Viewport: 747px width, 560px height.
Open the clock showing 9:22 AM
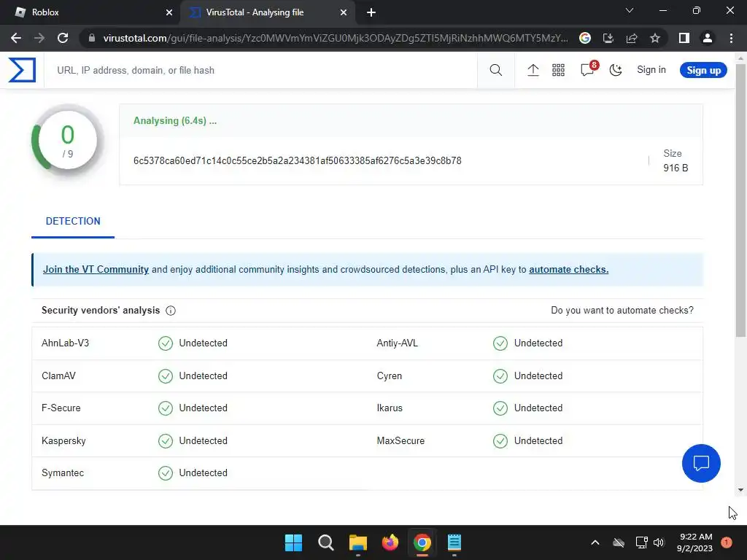point(694,542)
